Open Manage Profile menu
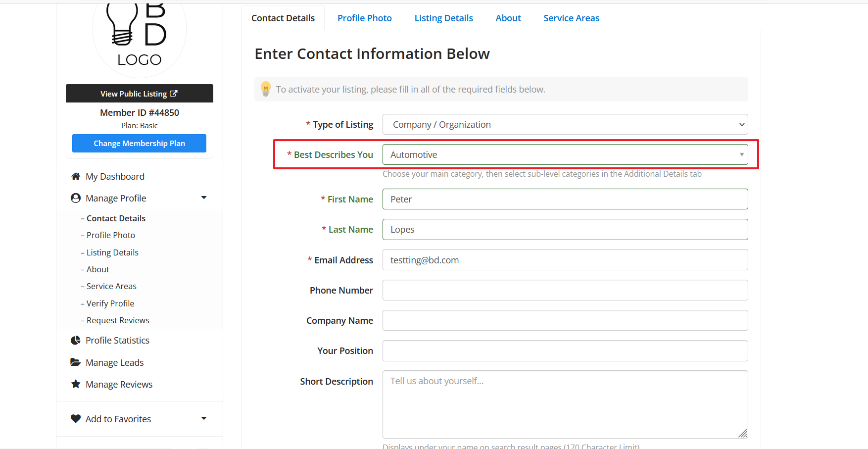The height and width of the screenshot is (449, 868). pyautogui.click(x=116, y=199)
